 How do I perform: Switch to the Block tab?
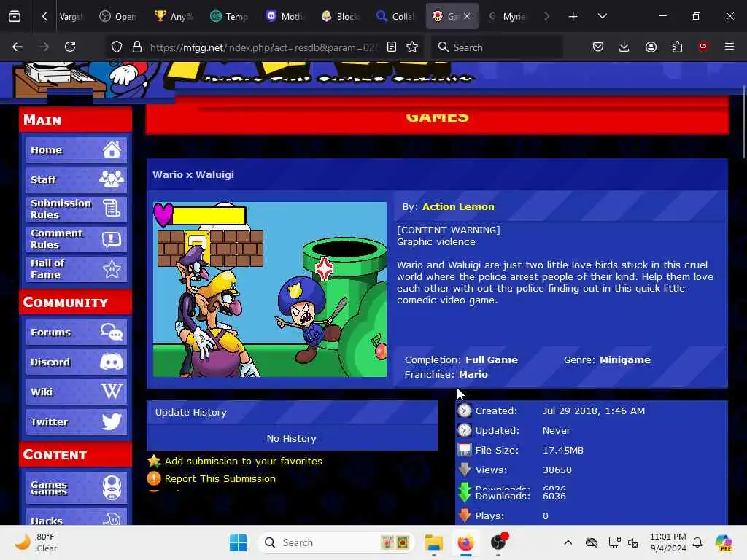point(340,16)
